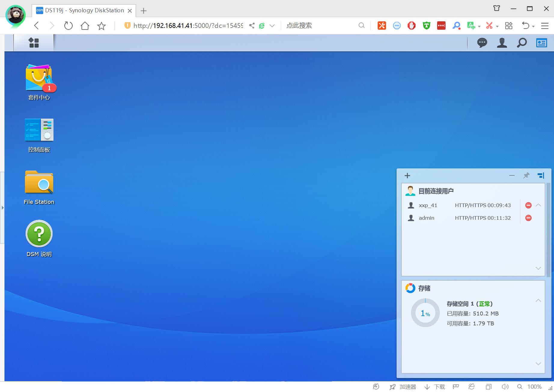Undo closed tab with arrow
Viewport: 554px width, 392px height.
pyautogui.click(x=525, y=26)
